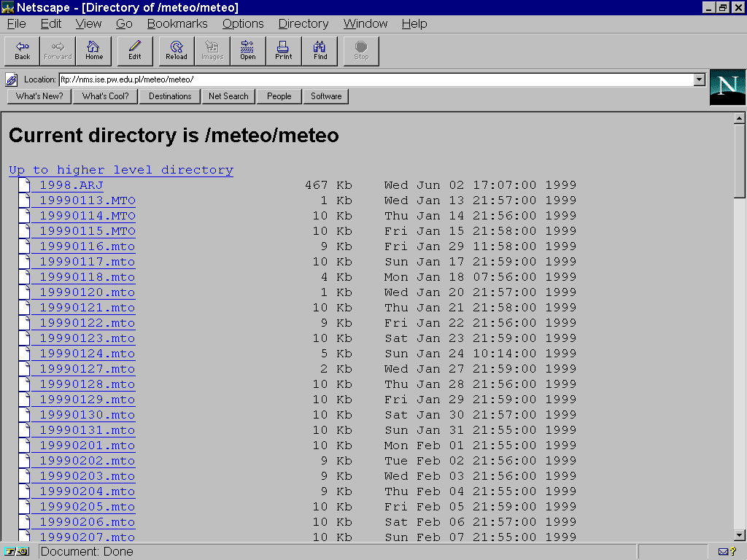Open the 19990202.mto file link

(88, 461)
